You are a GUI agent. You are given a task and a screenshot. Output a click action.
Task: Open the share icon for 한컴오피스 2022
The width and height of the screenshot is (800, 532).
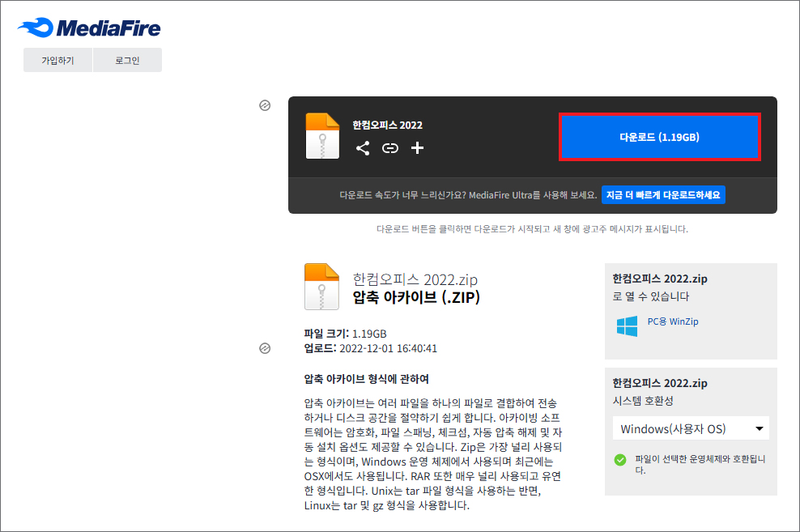pos(363,148)
